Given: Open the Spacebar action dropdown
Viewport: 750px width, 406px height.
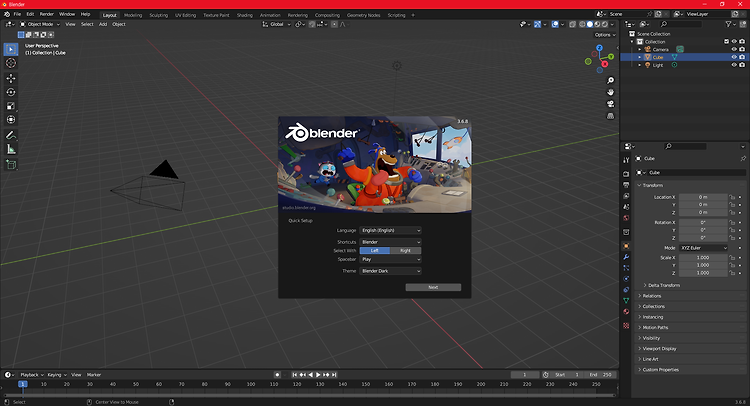Looking at the screenshot, I should pyautogui.click(x=390, y=259).
